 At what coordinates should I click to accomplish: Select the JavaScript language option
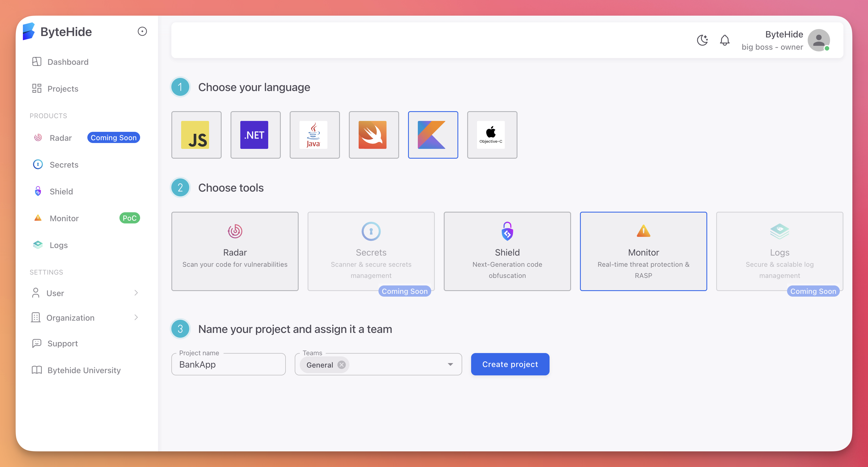coord(196,135)
